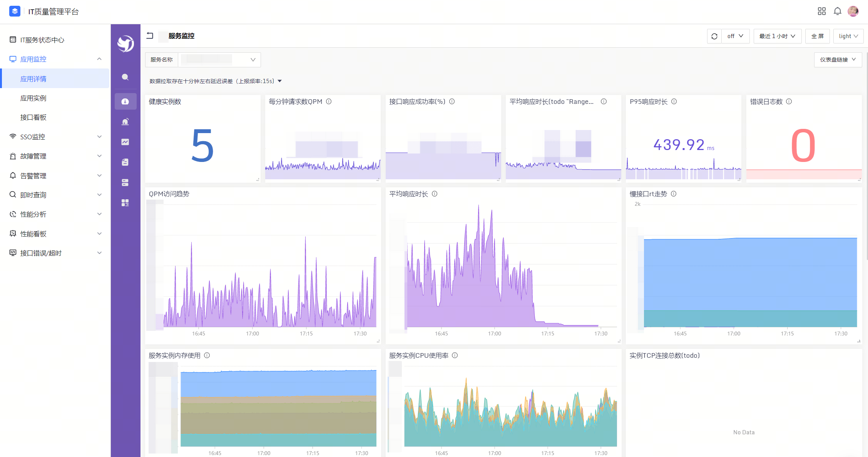Show info for 慢接口rt走势 panel
Screen dimensions: 868x457
click(674, 194)
